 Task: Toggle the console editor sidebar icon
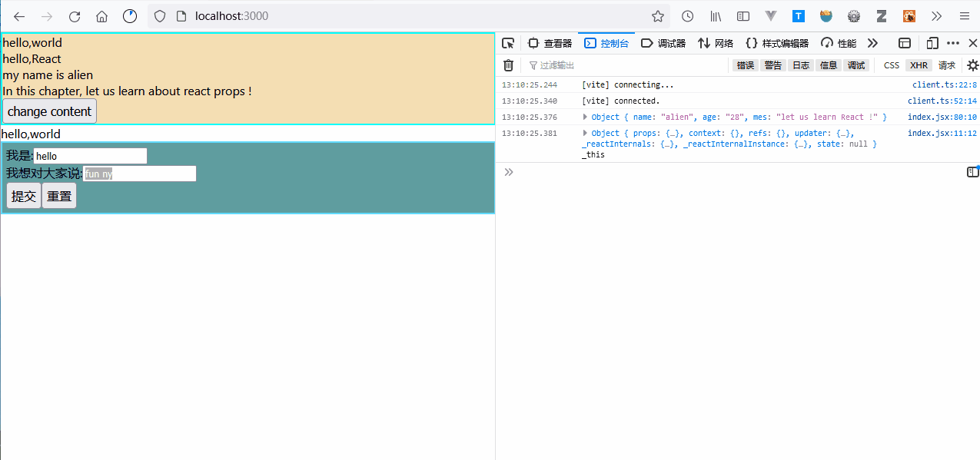pyautogui.click(x=972, y=172)
